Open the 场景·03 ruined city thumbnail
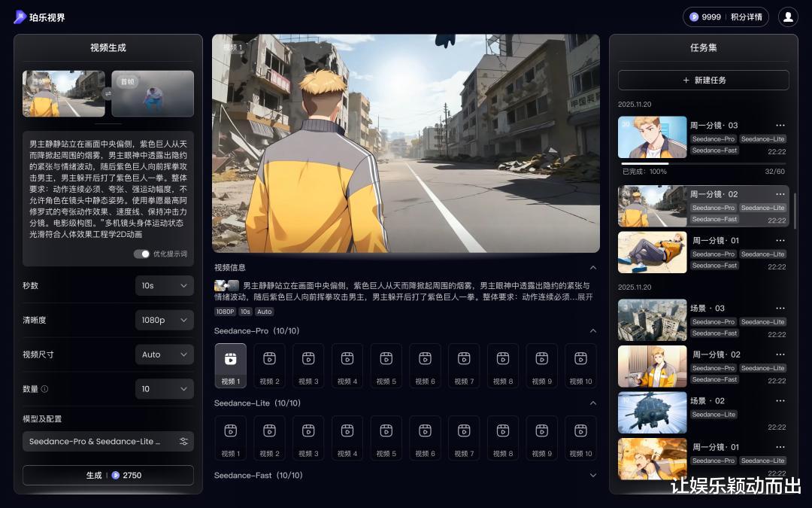Screen dimensions: 812x508 click(653, 320)
